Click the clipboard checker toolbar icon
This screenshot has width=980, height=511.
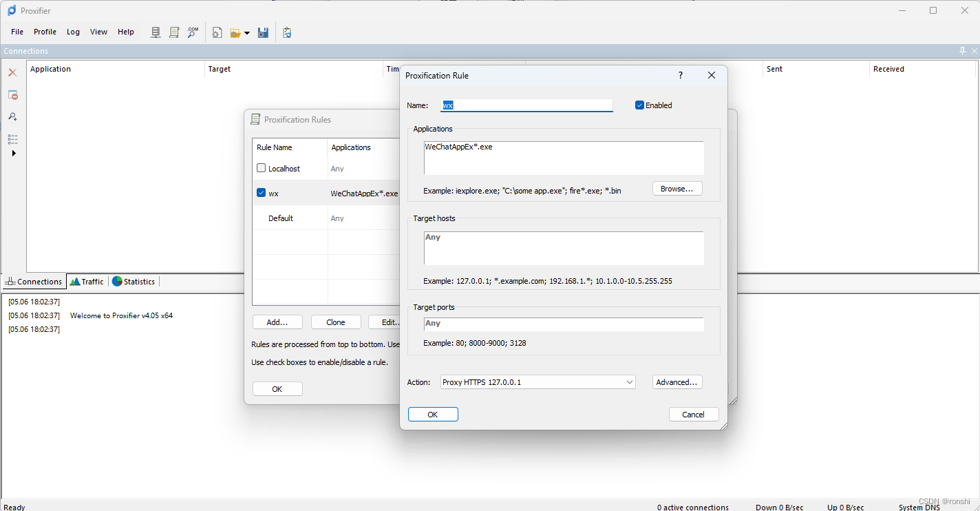point(287,32)
